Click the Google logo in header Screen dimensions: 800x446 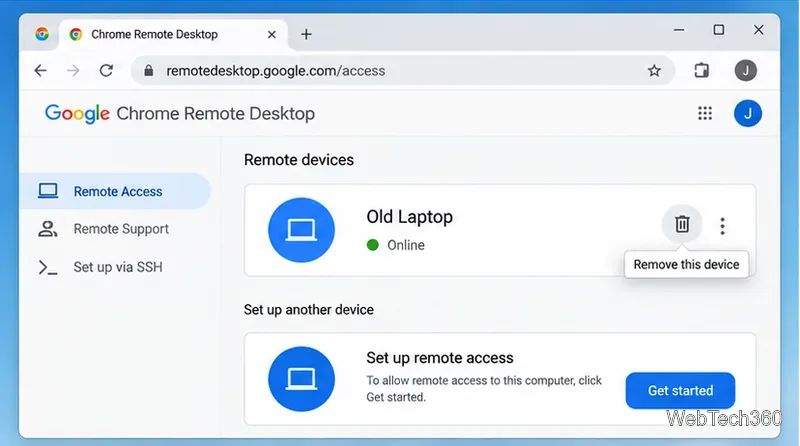[x=77, y=114]
